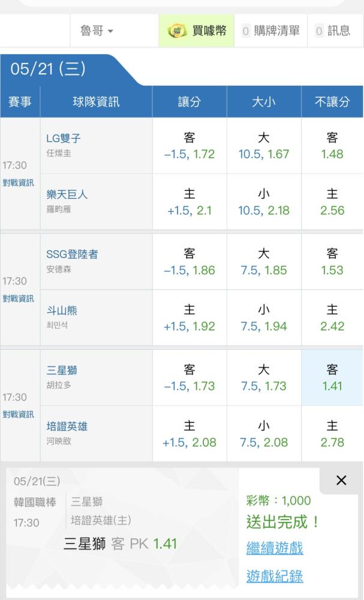The height and width of the screenshot is (600, 364).
Task: Open the 購牌清單 tab
Action: pos(270,31)
